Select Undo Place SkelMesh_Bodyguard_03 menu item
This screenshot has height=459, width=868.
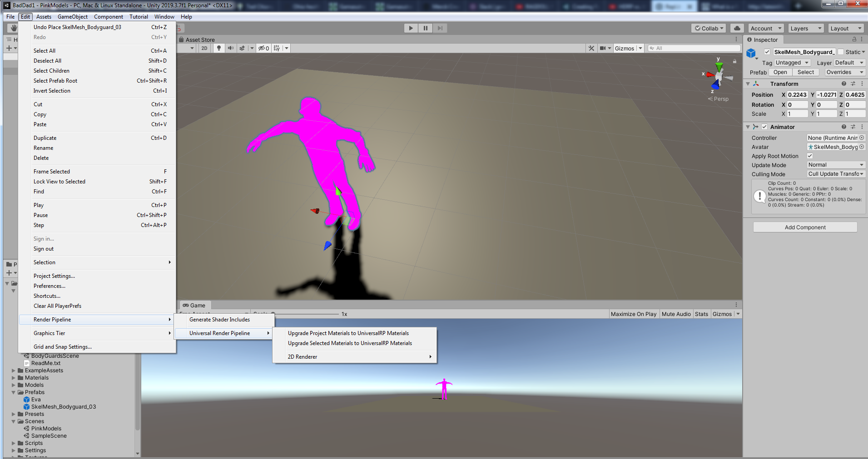(x=97, y=27)
